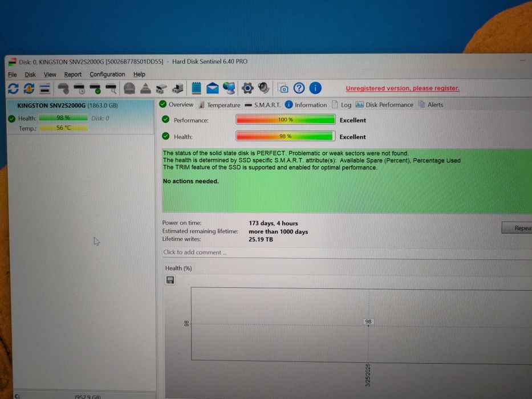Click the 3/25/2026 date label on graph
The height and width of the screenshot is (399, 532).
click(x=368, y=375)
